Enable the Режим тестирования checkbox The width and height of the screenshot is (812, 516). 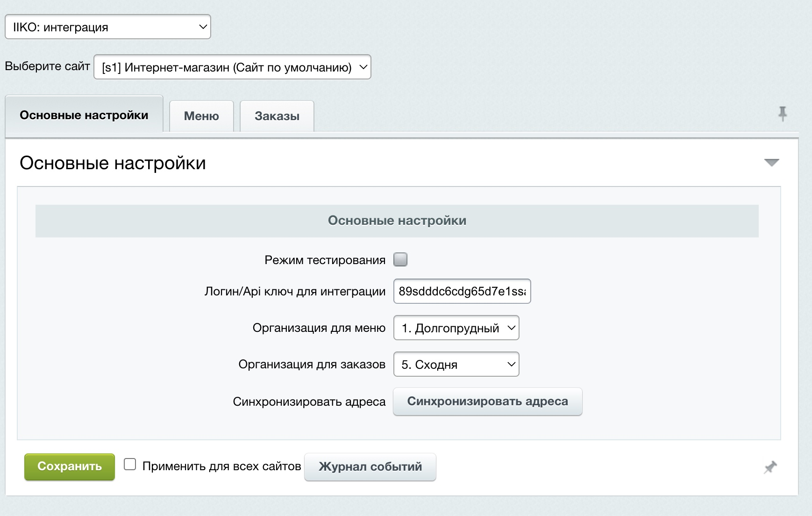tap(400, 259)
